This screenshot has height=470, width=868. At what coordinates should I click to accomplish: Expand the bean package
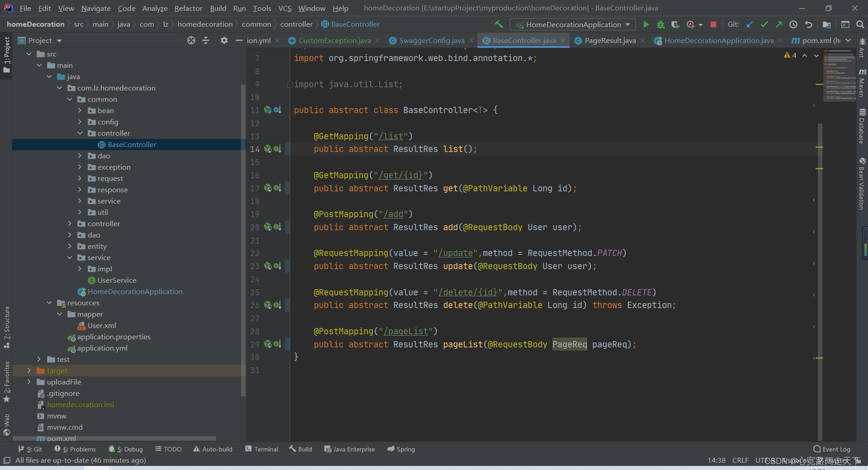80,110
